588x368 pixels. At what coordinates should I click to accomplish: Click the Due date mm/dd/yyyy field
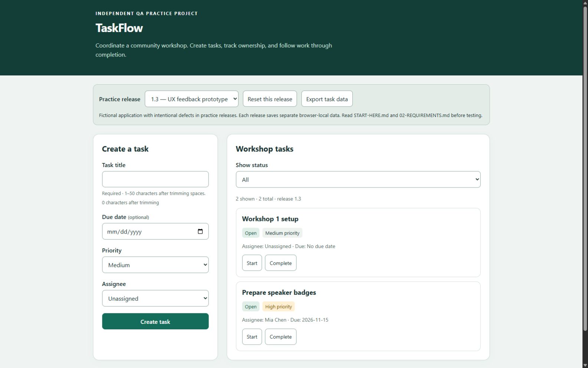[155, 231]
